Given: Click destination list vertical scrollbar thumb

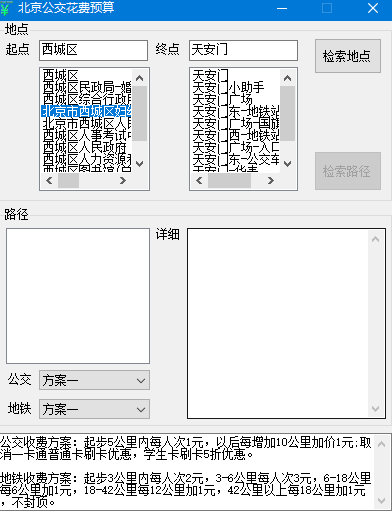Looking at the screenshot, I should [x=287, y=113].
